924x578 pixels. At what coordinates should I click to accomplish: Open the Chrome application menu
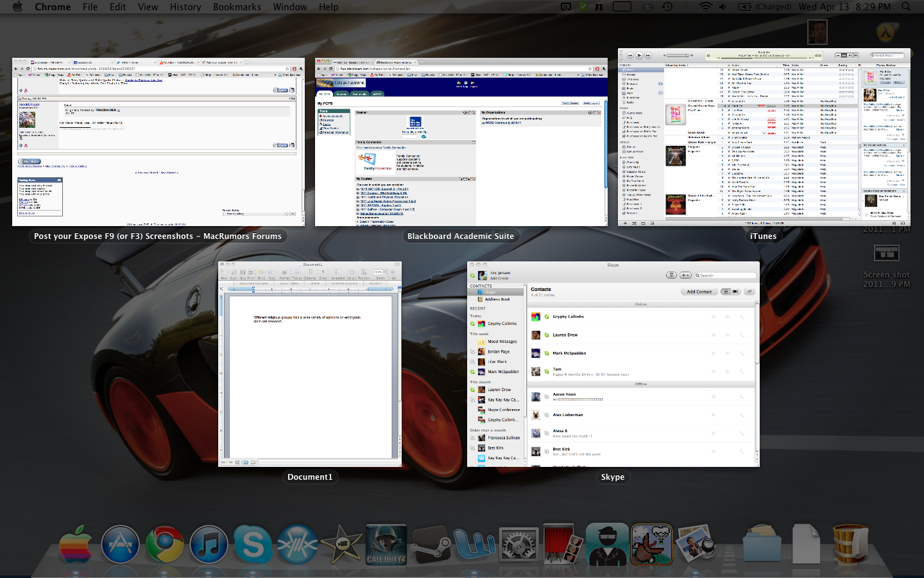pyautogui.click(x=53, y=6)
